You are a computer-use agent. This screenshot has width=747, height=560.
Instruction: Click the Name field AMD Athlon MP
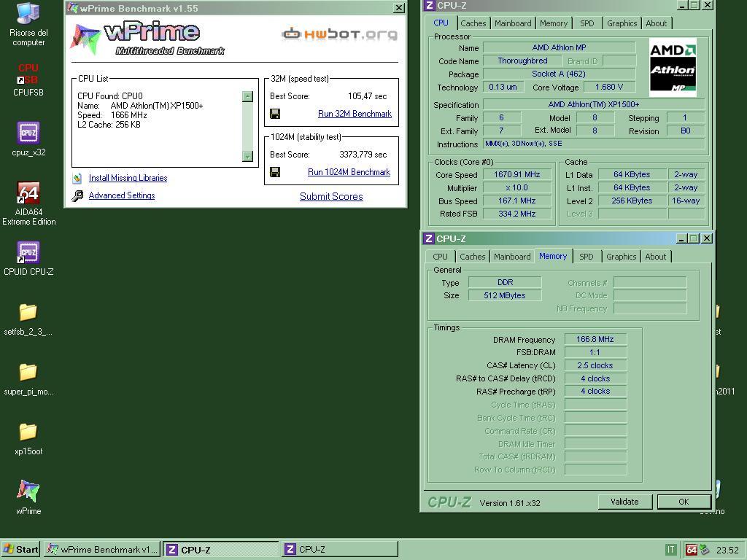[x=560, y=47]
